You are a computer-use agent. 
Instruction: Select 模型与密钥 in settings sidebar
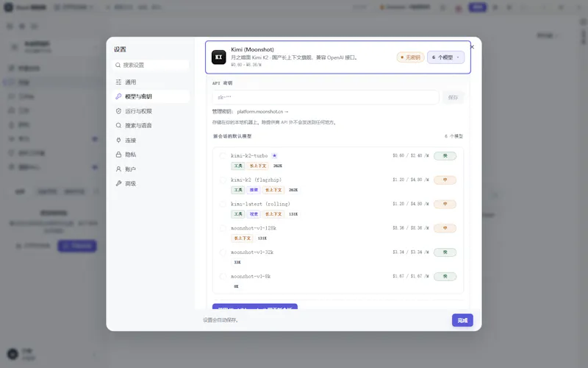coord(151,96)
